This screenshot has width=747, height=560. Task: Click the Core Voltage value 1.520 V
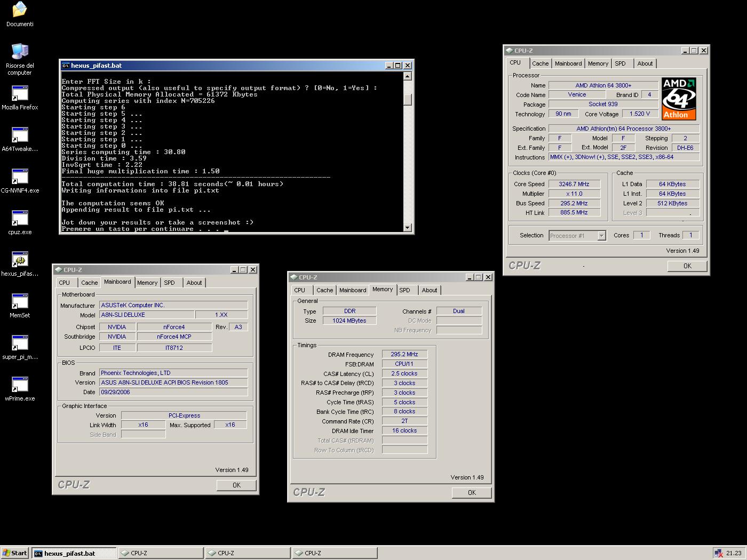coord(640,114)
